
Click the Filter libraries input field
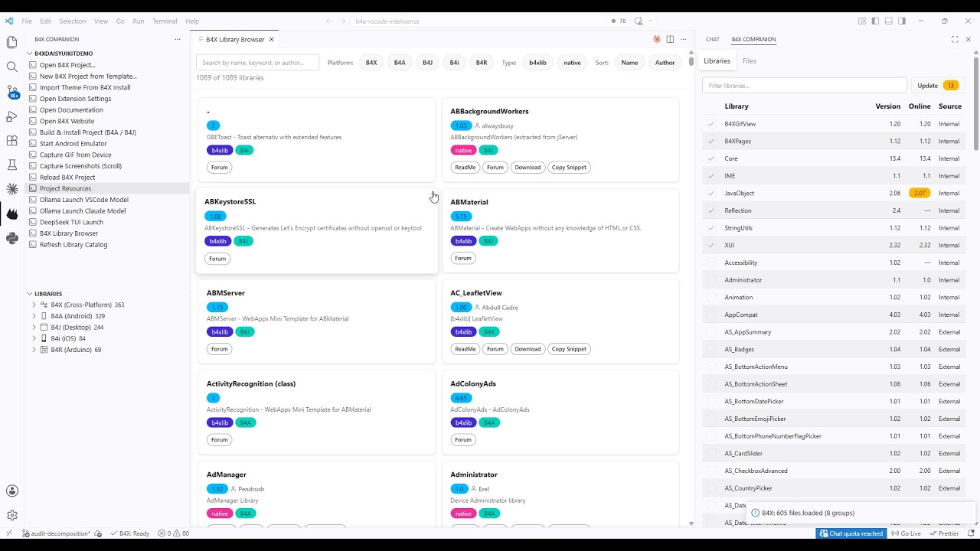pyautogui.click(x=805, y=86)
